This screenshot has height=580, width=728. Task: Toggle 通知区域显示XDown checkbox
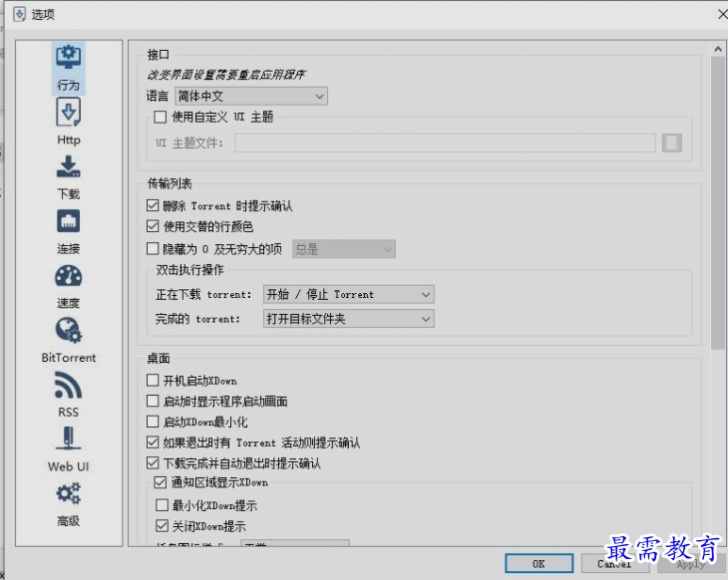pyautogui.click(x=161, y=482)
